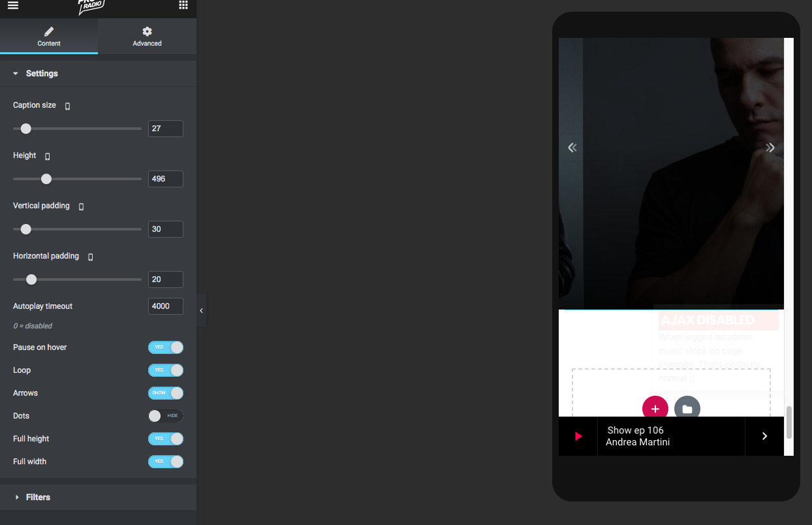Open the hamburger menu icon
Screen dimensions: 812x525
pyautogui.click(x=13, y=6)
